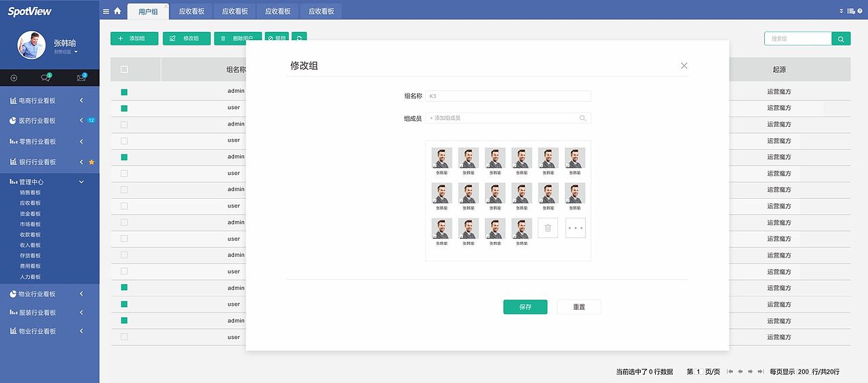The width and height of the screenshot is (868, 383).
Task: Click the double-chevron collapse icon in top bar
Action: coord(842,11)
